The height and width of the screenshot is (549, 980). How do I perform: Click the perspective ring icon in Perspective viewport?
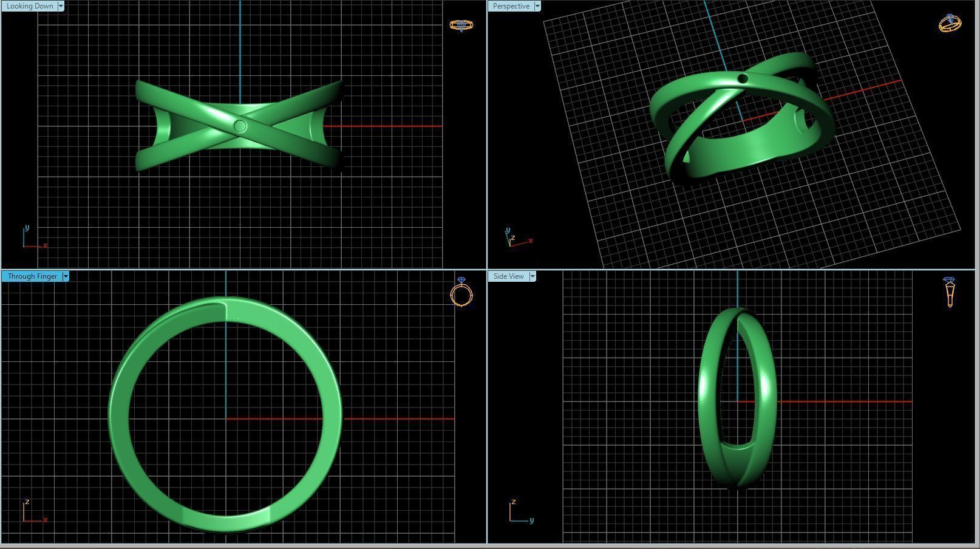click(x=950, y=24)
